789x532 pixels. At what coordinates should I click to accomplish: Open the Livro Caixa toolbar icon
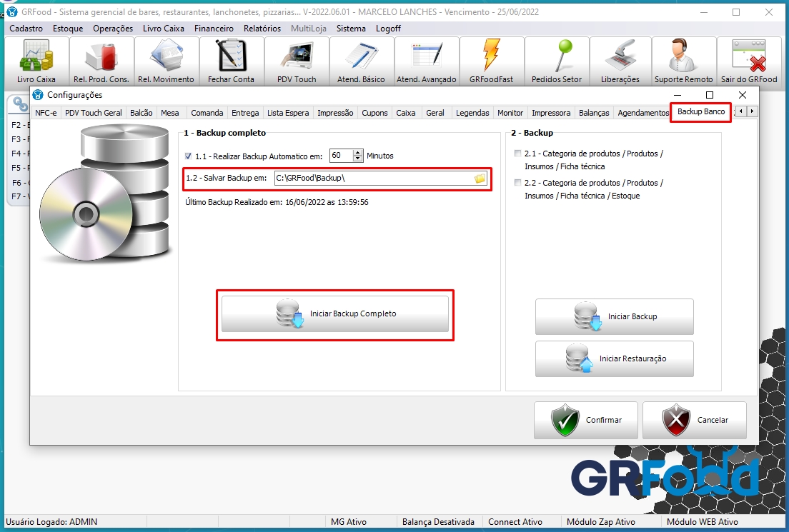coord(36,61)
